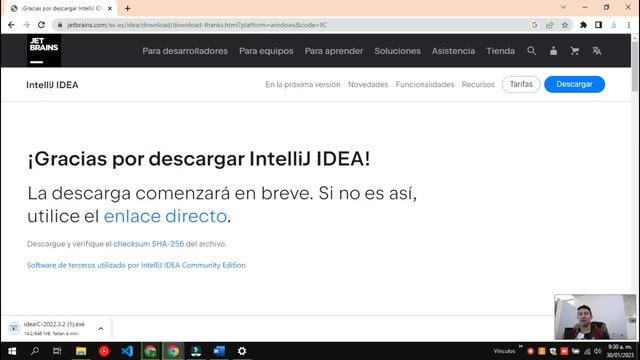Click the volume icon in the system tray
Image resolution: width=640 pixels, height=360 pixels.
point(598,351)
